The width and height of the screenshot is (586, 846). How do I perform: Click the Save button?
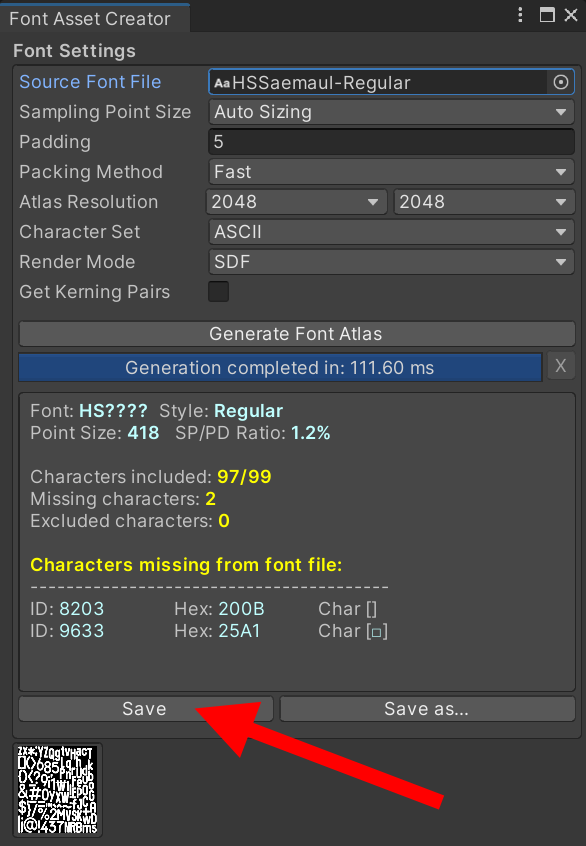point(146,709)
